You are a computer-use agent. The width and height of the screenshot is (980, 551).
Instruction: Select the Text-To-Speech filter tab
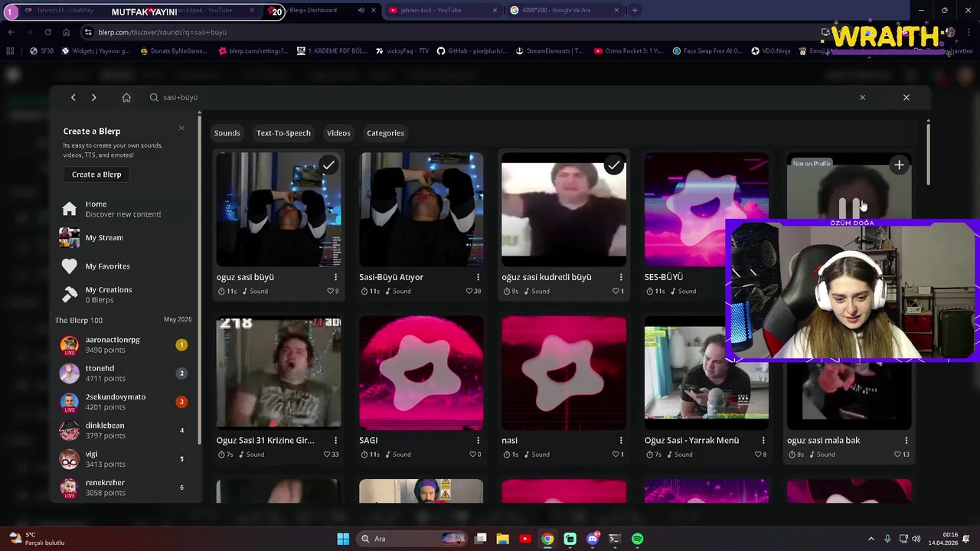point(283,133)
